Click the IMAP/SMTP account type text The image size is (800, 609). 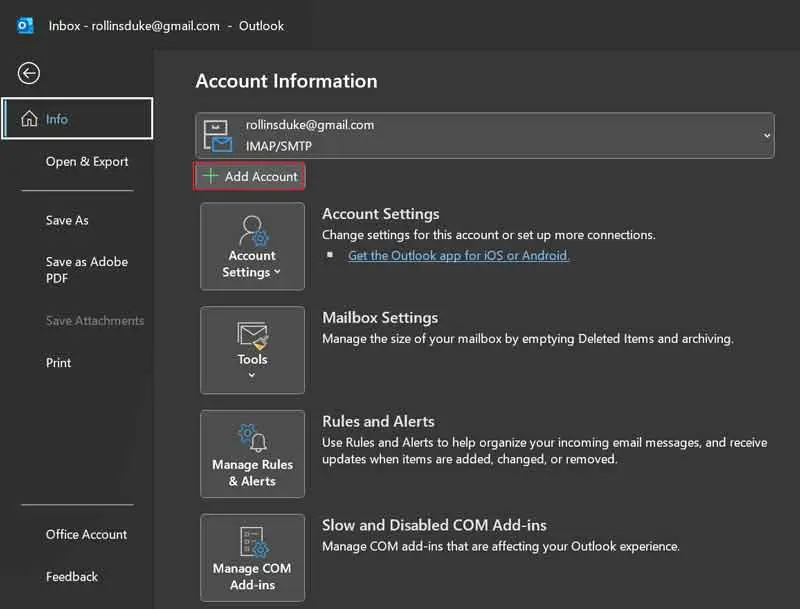pos(279,146)
